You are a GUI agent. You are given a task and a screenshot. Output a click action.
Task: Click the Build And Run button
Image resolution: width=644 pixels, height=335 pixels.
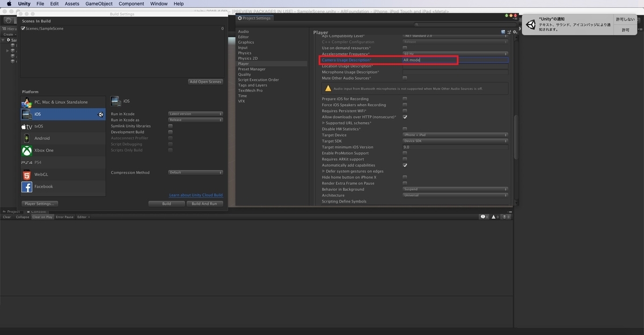coord(204,204)
